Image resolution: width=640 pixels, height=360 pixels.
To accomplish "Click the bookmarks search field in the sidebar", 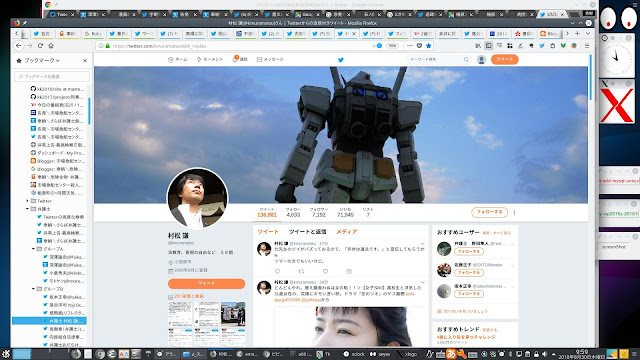I will [52, 76].
